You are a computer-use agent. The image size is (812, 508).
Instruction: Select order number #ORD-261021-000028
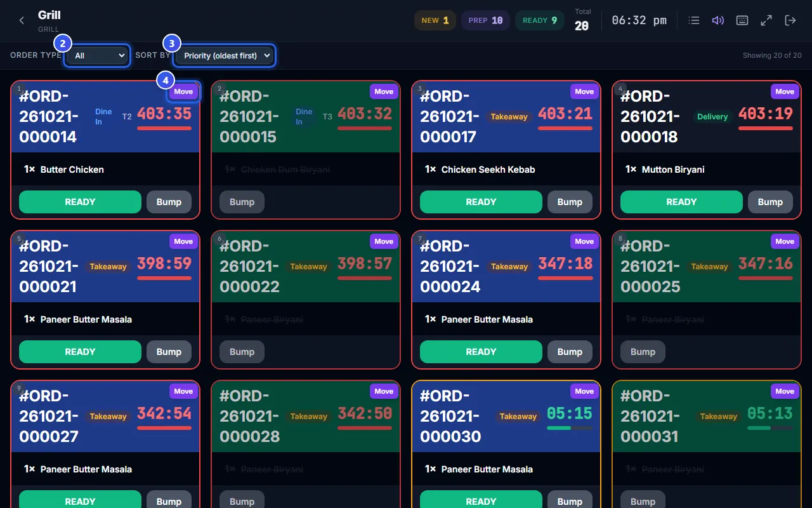(x=249, y=416)
